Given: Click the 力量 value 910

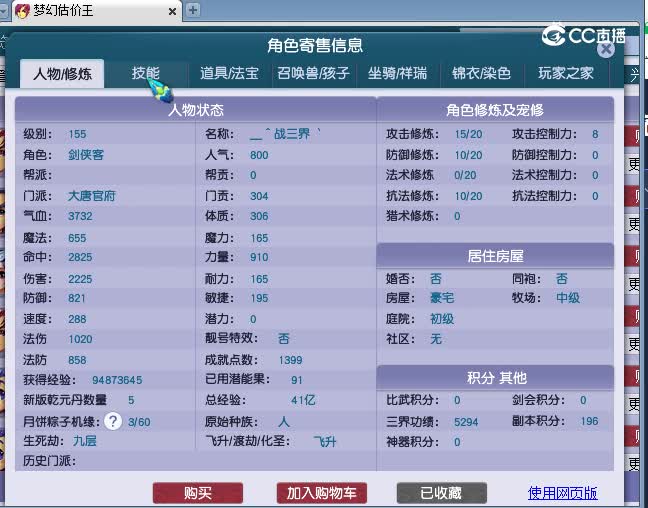Looking at the screenshot, I should (259, 257).
